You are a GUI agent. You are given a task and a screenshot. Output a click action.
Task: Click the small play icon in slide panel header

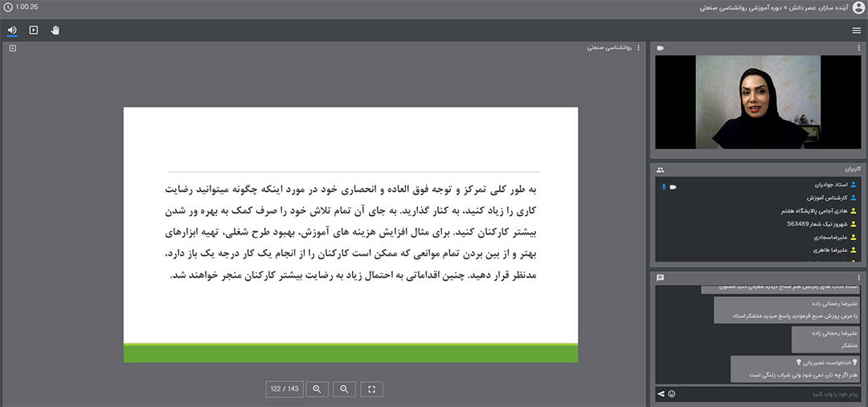(12, 48)
